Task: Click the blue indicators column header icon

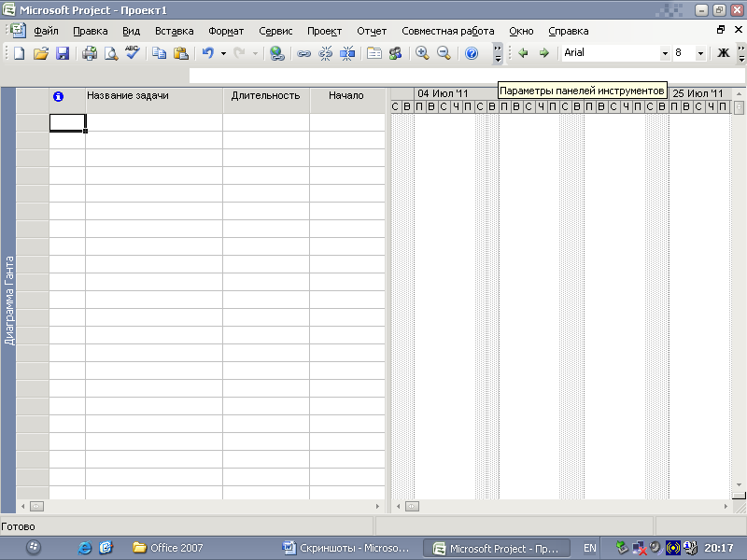Action: (x=58, y=97)
